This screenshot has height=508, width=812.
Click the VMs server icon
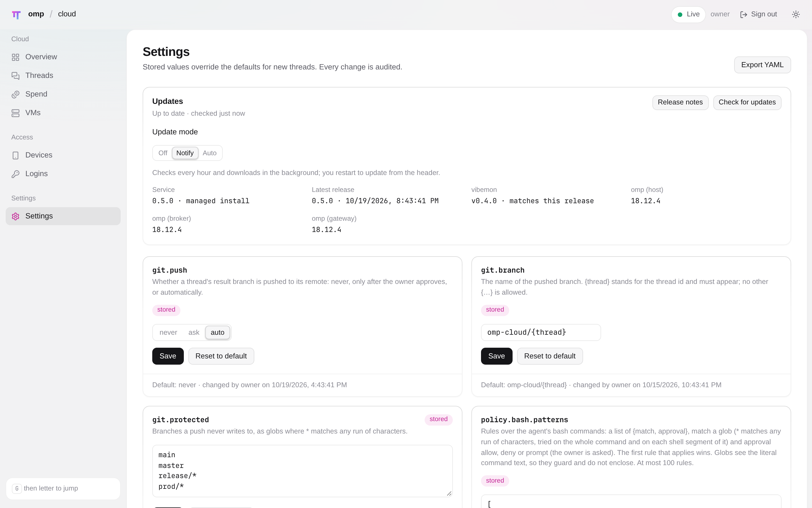click(16, 113)
